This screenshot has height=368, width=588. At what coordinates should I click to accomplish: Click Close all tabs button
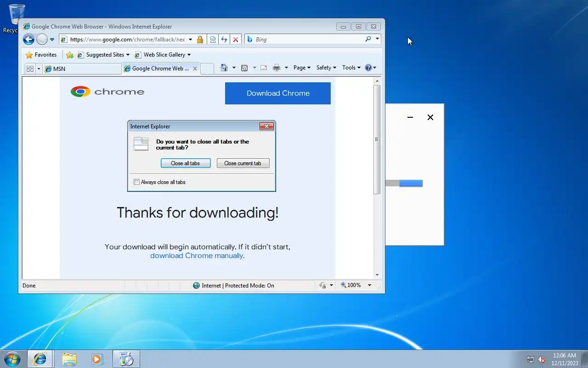[186, 163]
